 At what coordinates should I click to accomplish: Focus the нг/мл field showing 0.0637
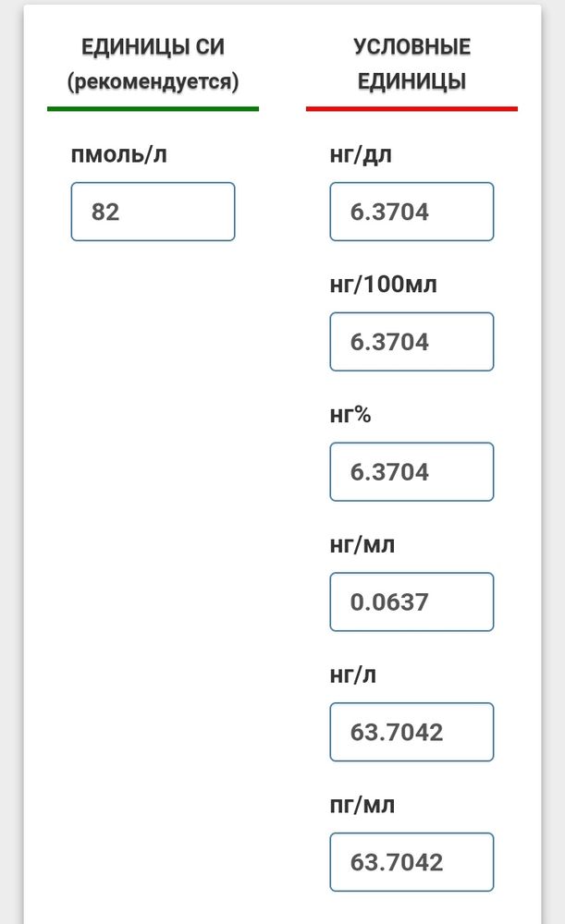pyautogui.click(x=411, y=602)
